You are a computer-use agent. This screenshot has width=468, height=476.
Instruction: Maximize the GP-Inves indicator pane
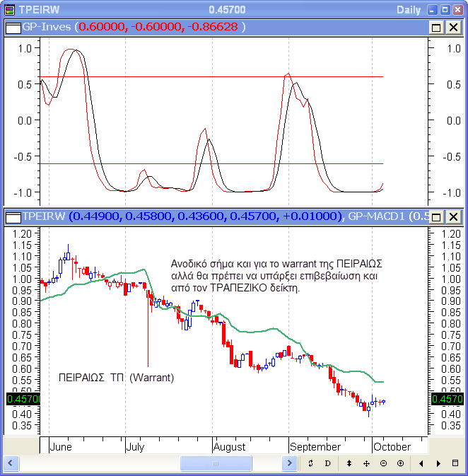point(436,27)
